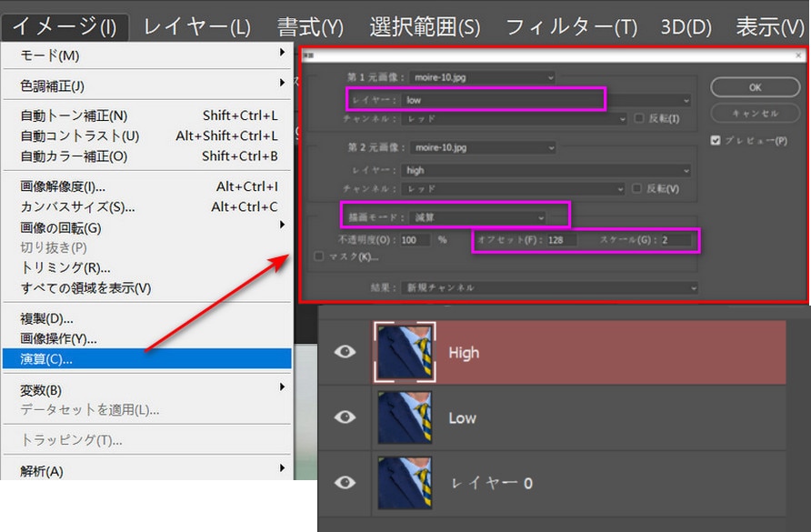
Task: Open the 選択範囲(S) menu
Action: [x=425, y=26]
